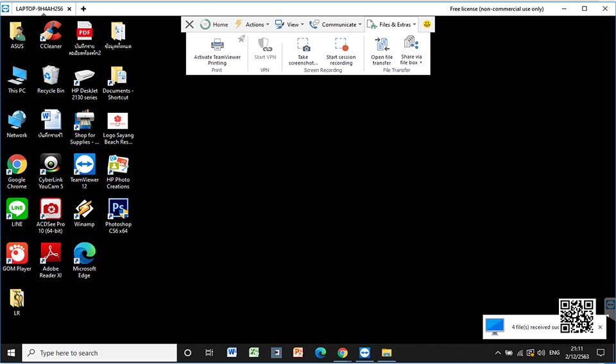
Task: Open the Action Center notifications icon
Action: click(601, 353)
